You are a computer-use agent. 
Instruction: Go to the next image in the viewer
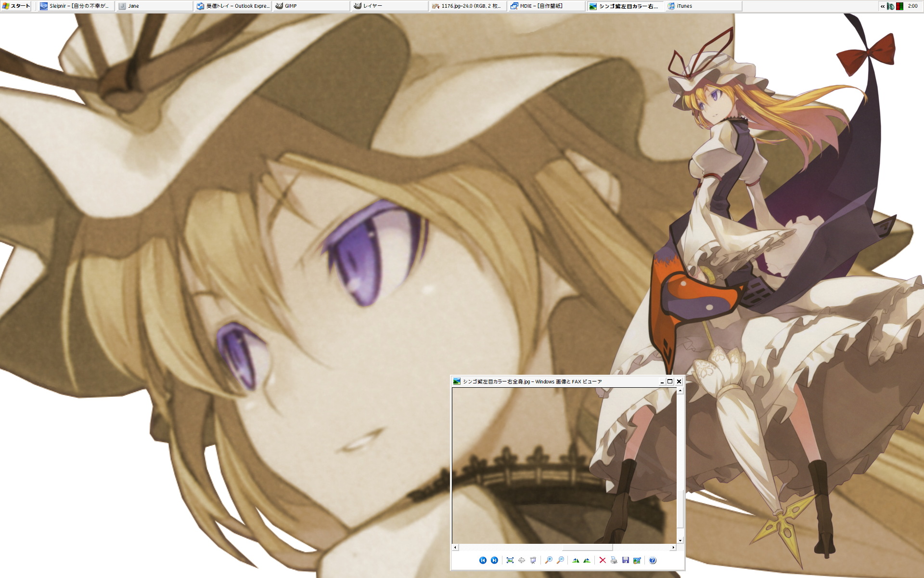click(x=494, y=560)
